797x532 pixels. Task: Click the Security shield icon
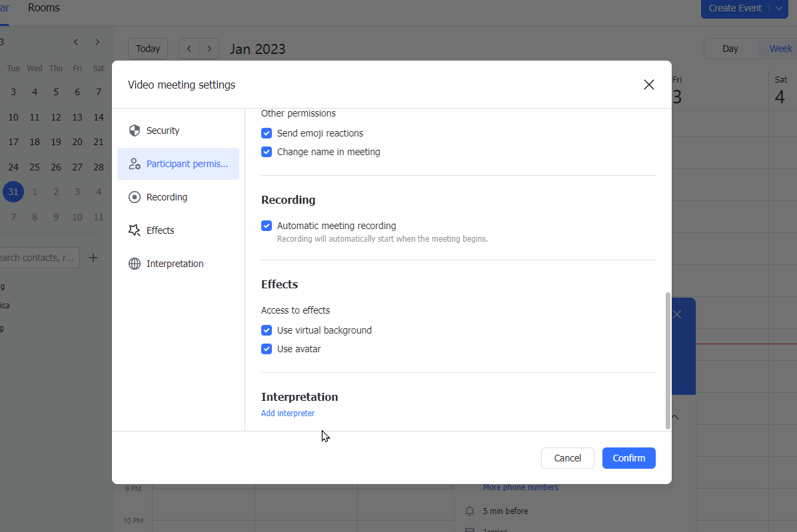(135, 131)
